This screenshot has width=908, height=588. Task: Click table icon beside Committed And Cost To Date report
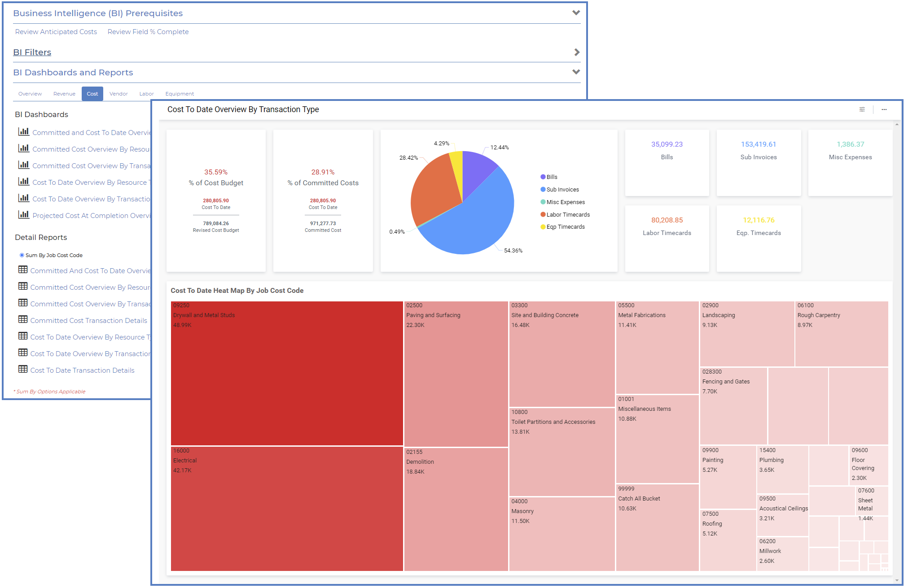(23, 270)
